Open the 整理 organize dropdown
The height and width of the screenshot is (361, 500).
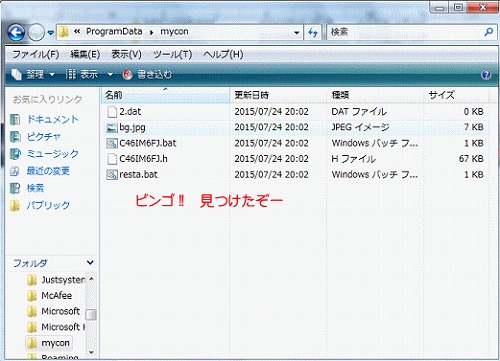[x=33, y=74]
